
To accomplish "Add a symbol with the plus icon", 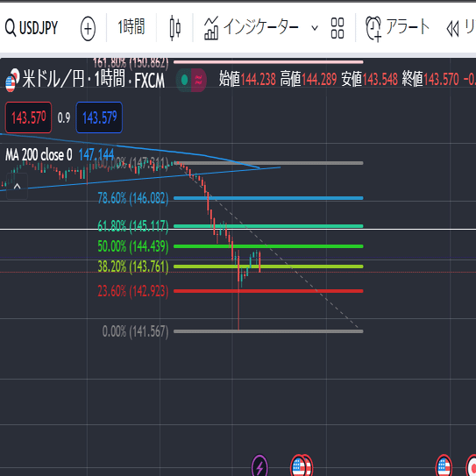I will [88, 29].
